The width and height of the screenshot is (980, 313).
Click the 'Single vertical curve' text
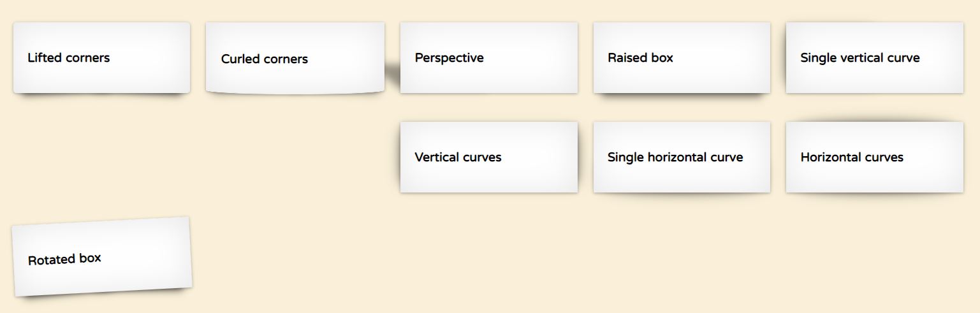(x=860, y=57)
